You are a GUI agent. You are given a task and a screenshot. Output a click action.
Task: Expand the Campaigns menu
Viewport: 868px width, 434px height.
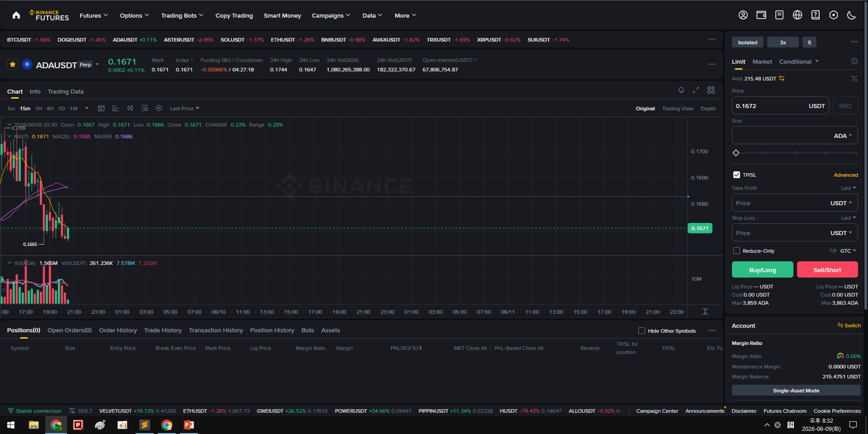[x=331, y=15]
